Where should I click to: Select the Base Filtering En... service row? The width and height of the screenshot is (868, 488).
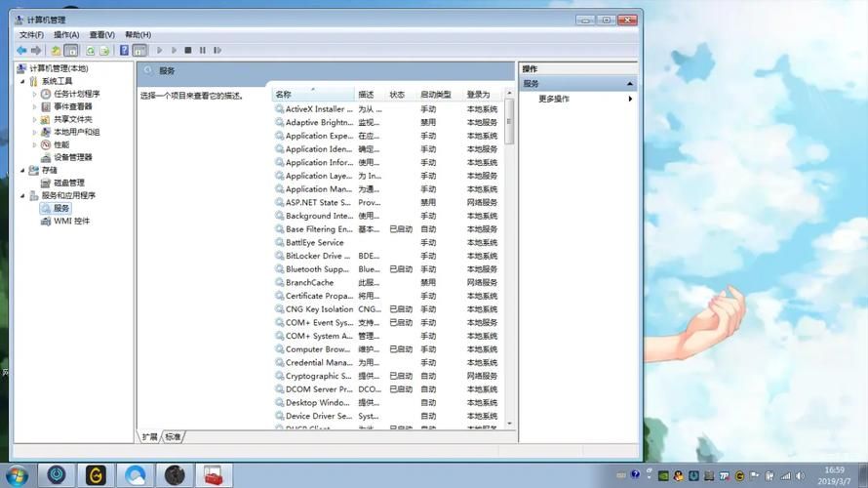click(388, 229)
